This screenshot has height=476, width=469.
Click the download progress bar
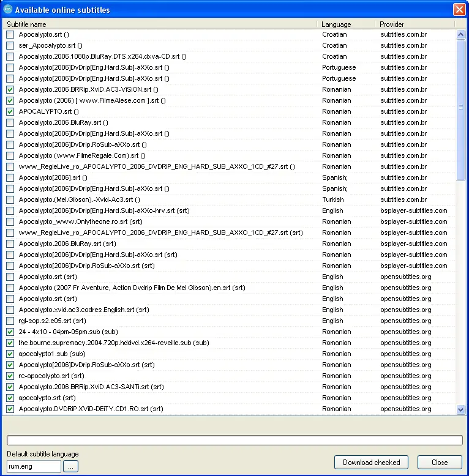tap(234, 440)
